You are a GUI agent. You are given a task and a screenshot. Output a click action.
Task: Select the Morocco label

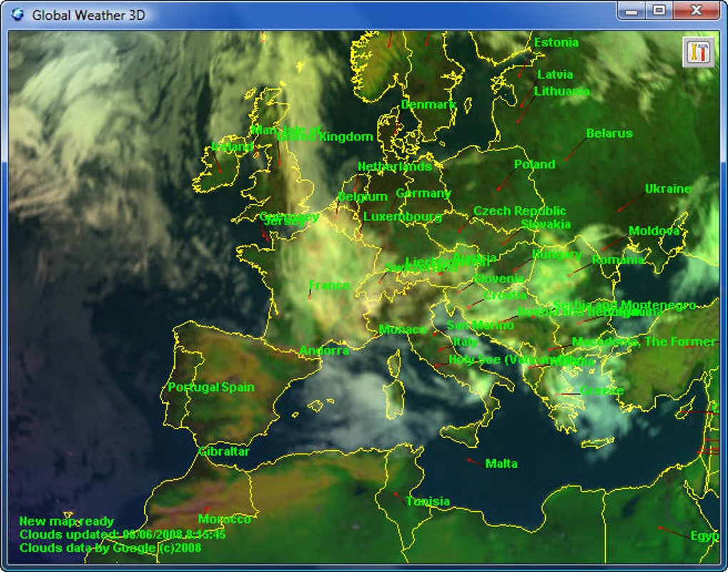[x=225, y=519]
